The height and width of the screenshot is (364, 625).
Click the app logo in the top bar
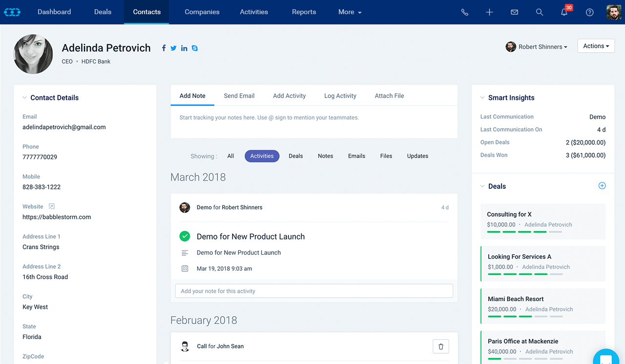tap(12, 12)
